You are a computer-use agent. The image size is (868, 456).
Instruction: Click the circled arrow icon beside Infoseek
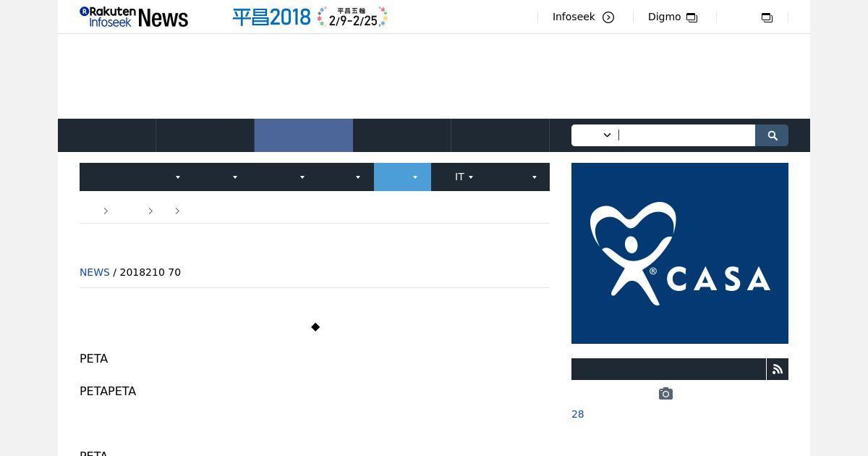(x=608, y=17)
